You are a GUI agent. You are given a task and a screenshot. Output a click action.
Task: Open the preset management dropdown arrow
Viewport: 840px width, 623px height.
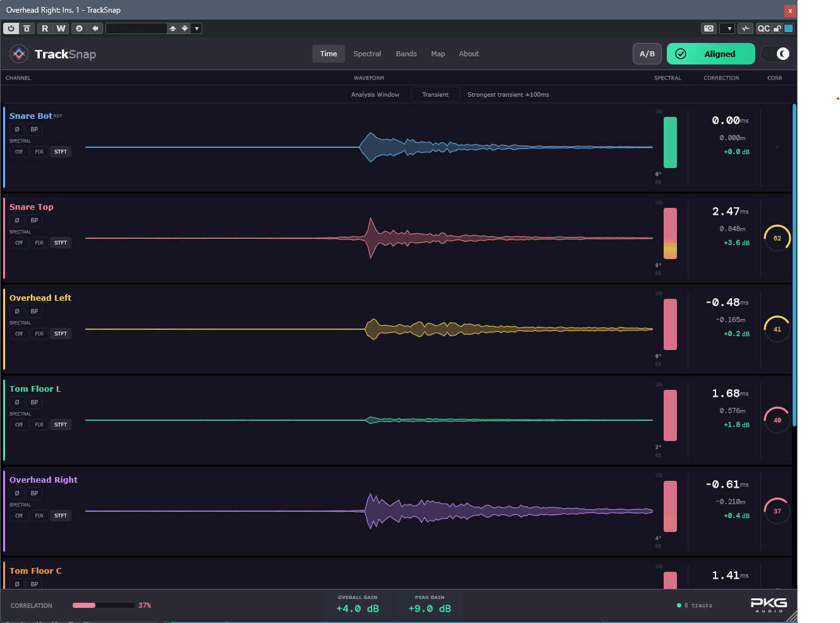click(197, 28)
